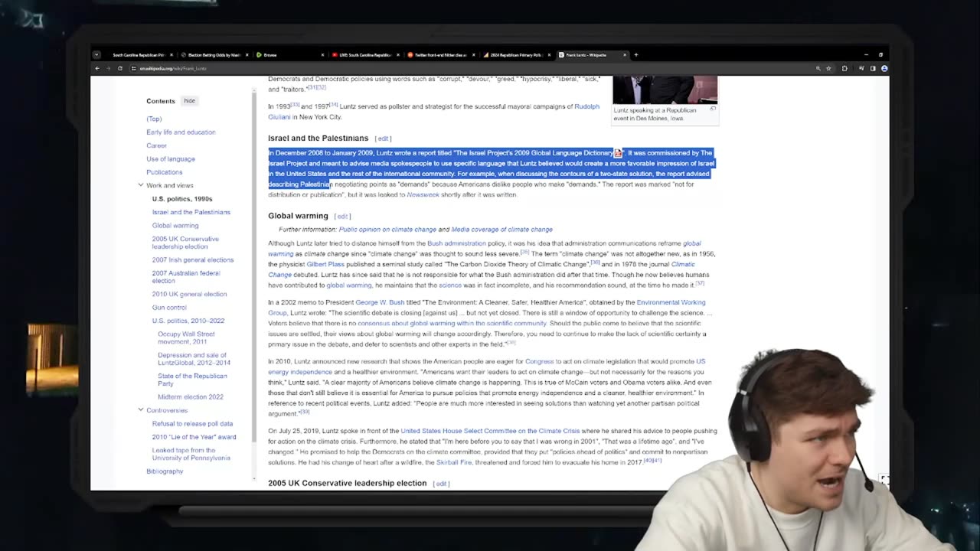Image resolution: width=980 pixels, height=551 pixels.
Task: Close the Frank Luntz Wikipedia tab
Action: pos(624,55)
